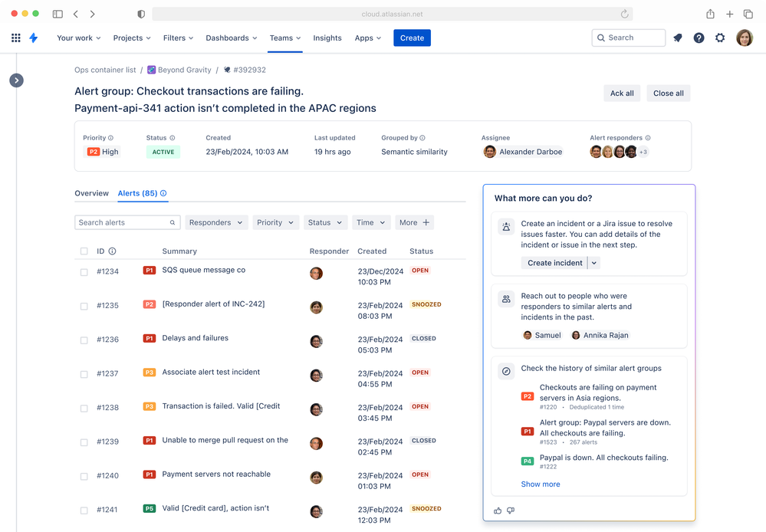Click the Ack all button

[x=622, y=94]
